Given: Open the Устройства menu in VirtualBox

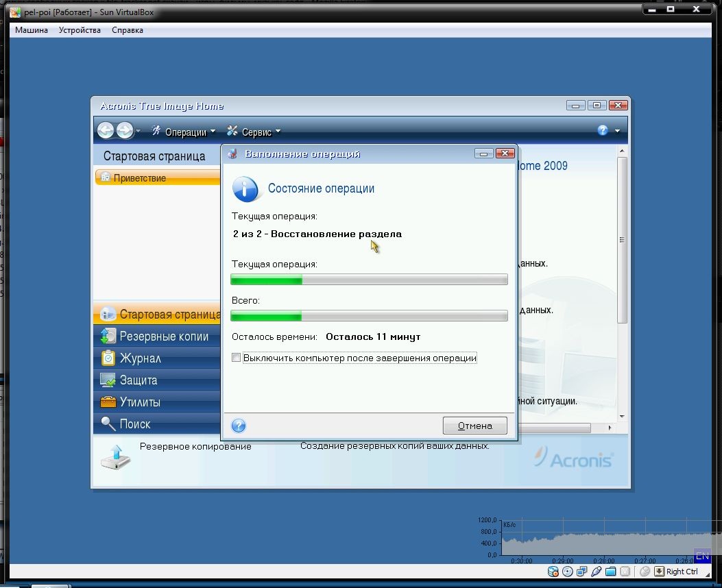Looking at the screenshot, I should [80, 30].
